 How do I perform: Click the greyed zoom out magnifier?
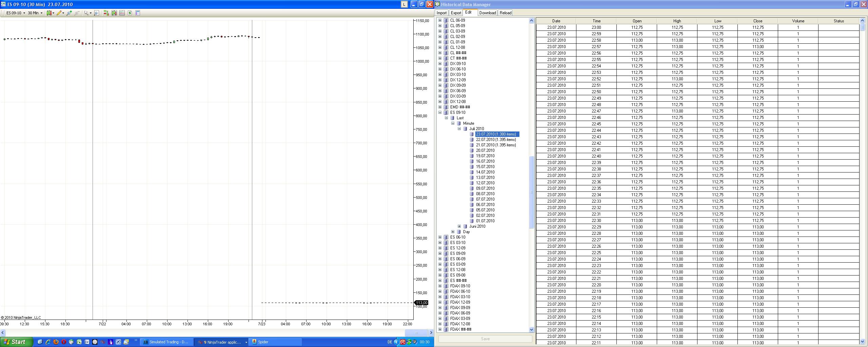(x=77, y=13)
